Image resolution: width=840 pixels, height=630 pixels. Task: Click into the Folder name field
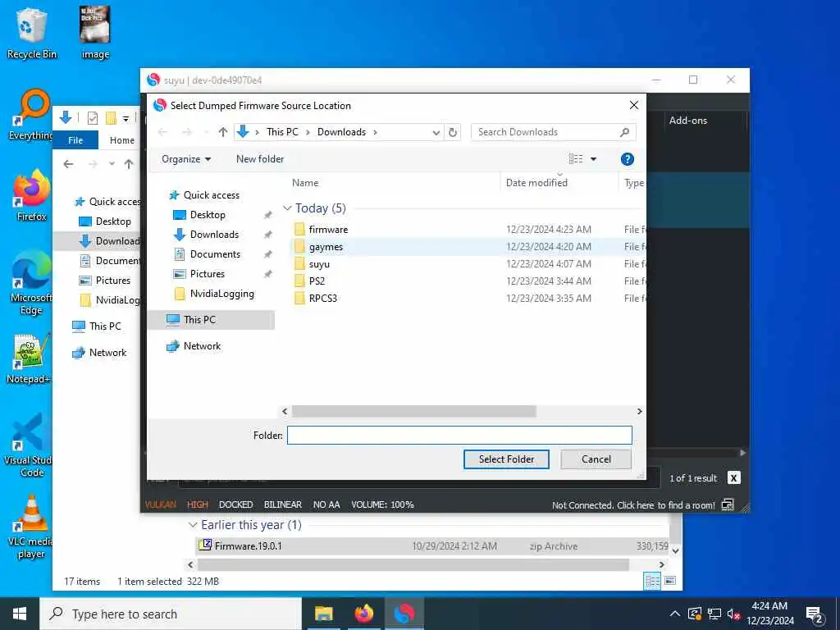(459, 435)
